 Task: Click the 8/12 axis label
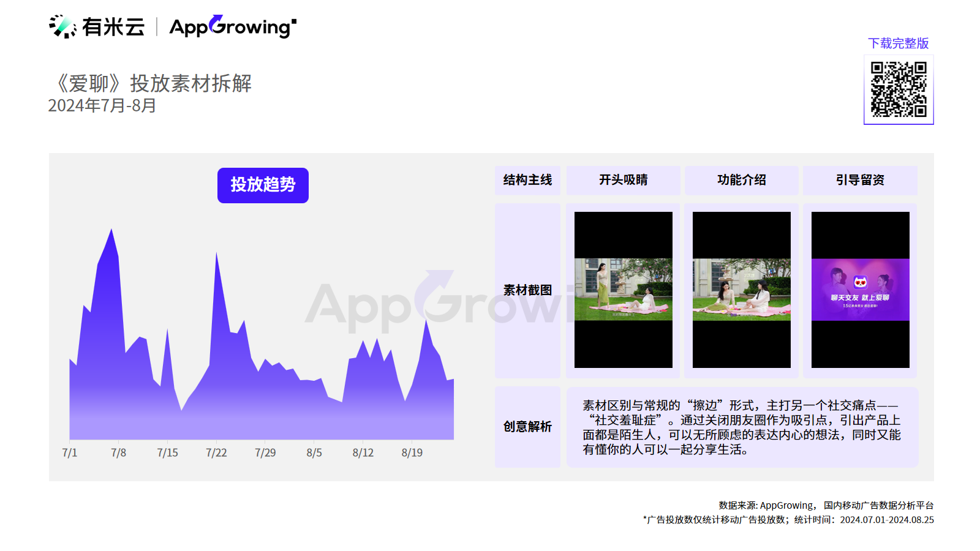363,453
